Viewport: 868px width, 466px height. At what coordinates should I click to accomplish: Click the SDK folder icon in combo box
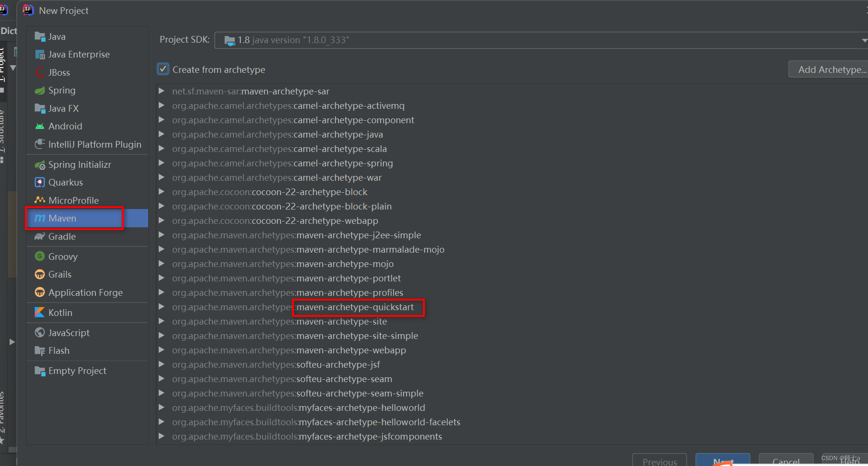230,40
